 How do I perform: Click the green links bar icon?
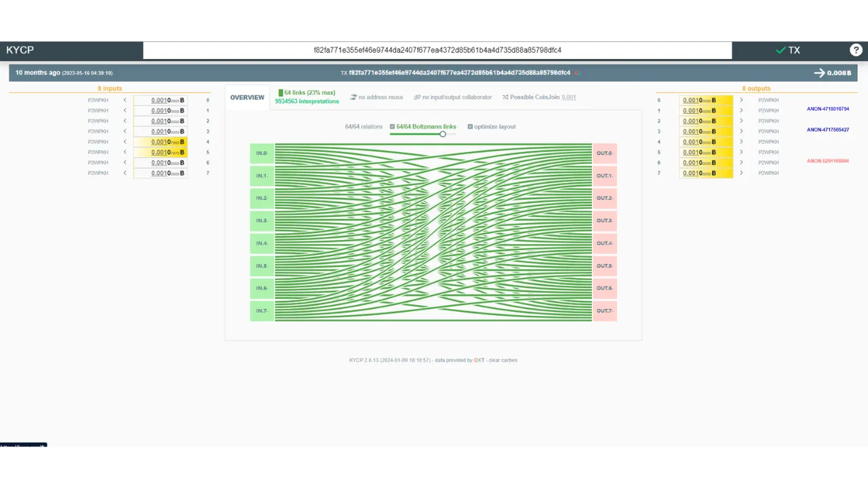click(281, 93)
